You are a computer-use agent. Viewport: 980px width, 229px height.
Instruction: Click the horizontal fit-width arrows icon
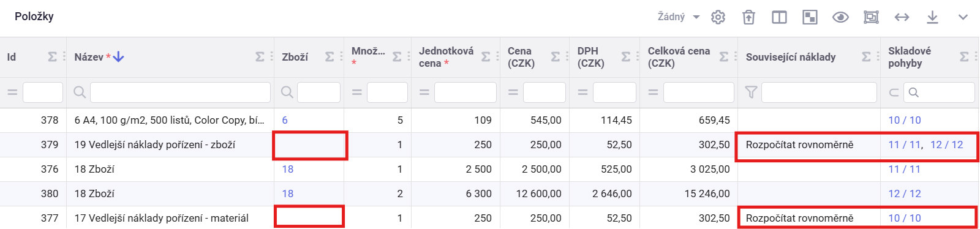click(x=902, y=17)
